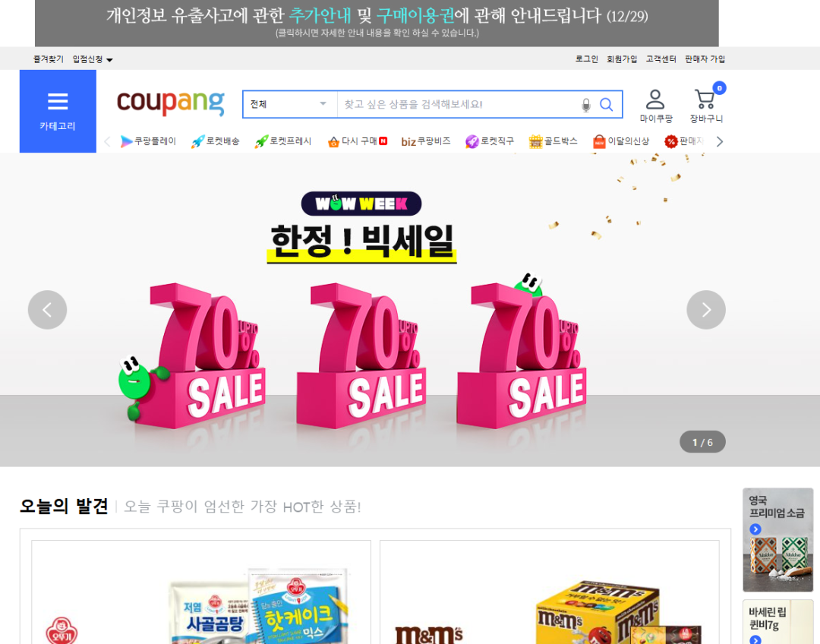Go to next banner slide arrow
Screen dimensions: 820x644
click(x=705, y=310)
